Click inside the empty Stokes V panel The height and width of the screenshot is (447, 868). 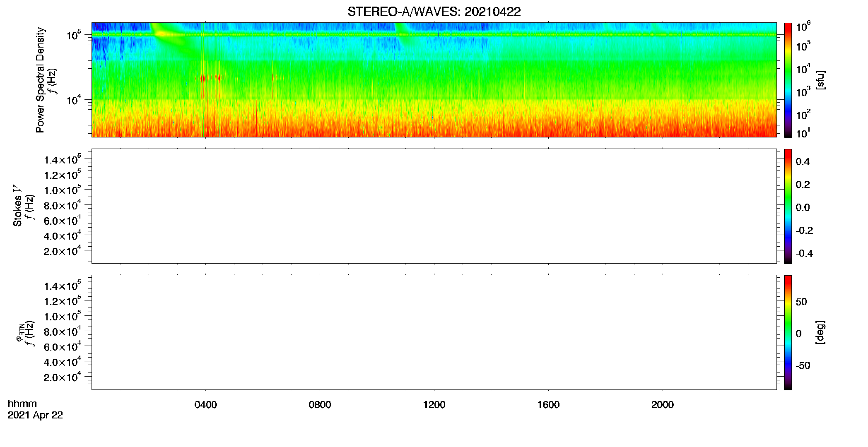tap(434, 206)
